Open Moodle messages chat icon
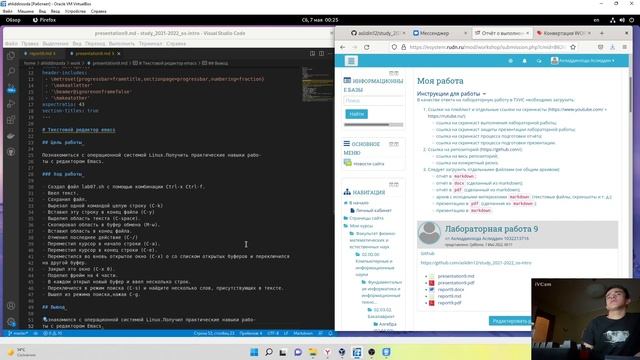This screenshot has height=360, width=640. 539,61
